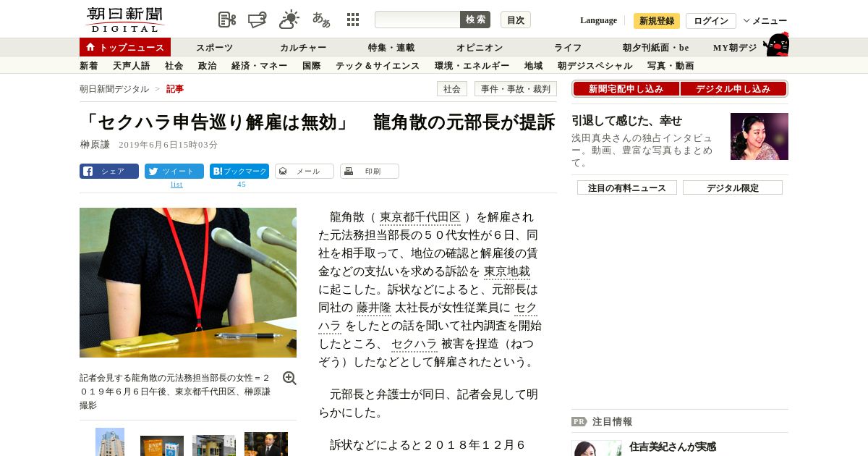
Task: Open the 目次 table of contents
Action: pos(516,20)
